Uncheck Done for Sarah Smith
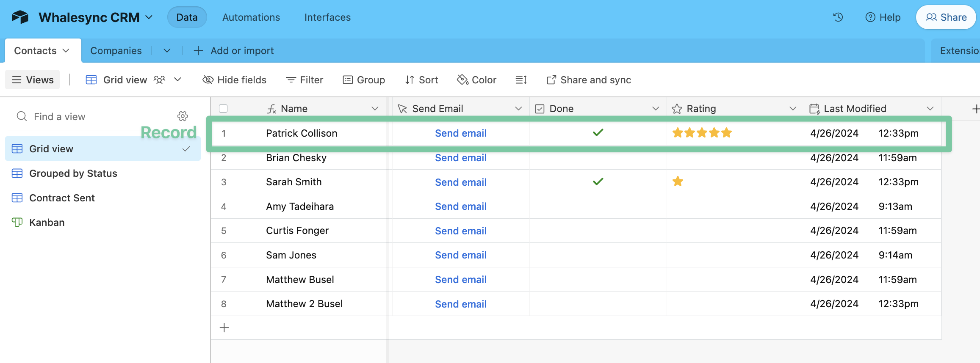Image resolution: width=980 pixels, height=363 pixels. 598,182
